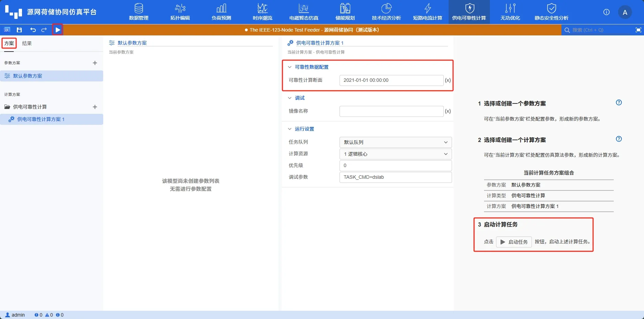Click the save disk icon
Screen dimensions: 644x319
click(x=19, y=30)
